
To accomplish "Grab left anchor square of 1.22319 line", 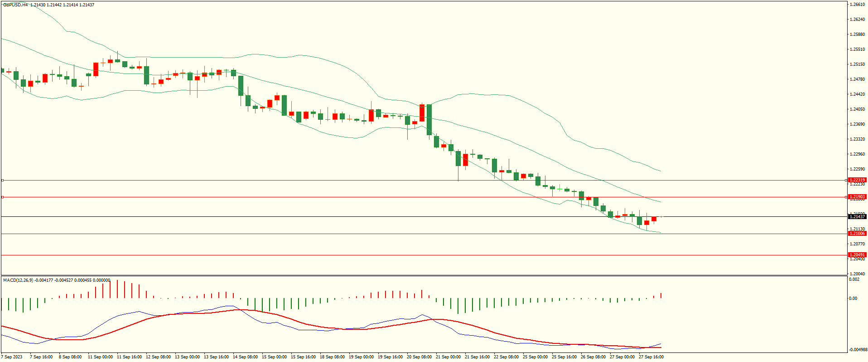I will (2, 181).
